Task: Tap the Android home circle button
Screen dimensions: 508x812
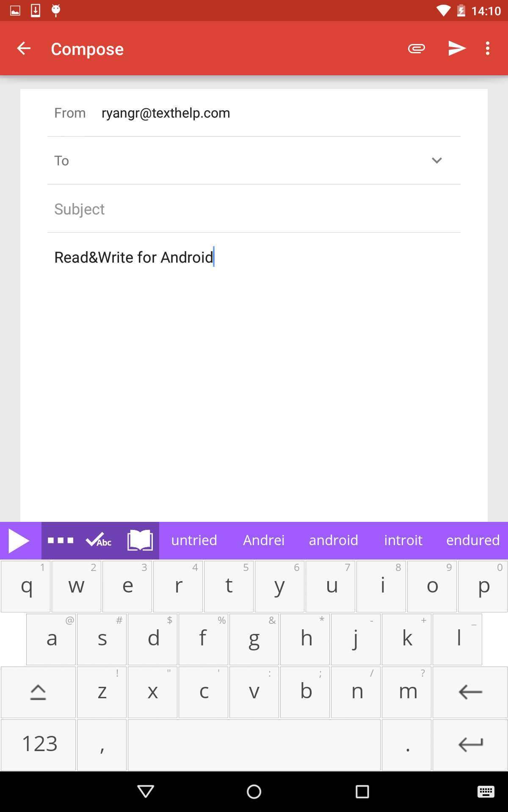Action: (254, 791)
